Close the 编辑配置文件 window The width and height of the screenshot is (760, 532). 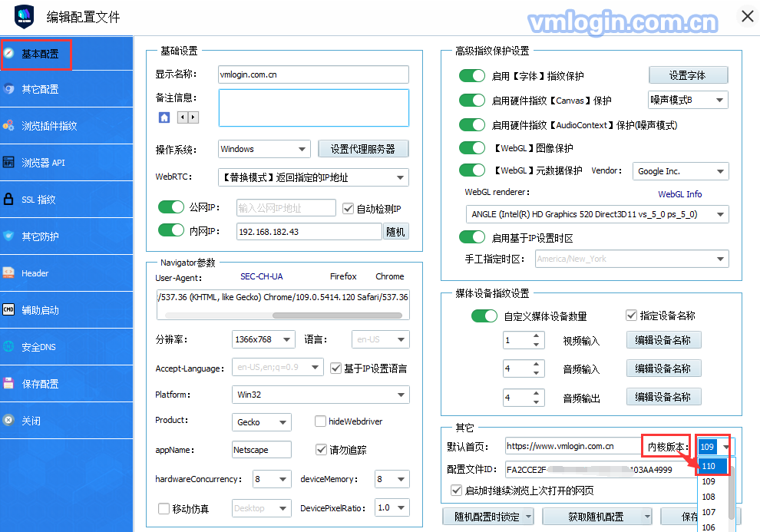point(748,16)
